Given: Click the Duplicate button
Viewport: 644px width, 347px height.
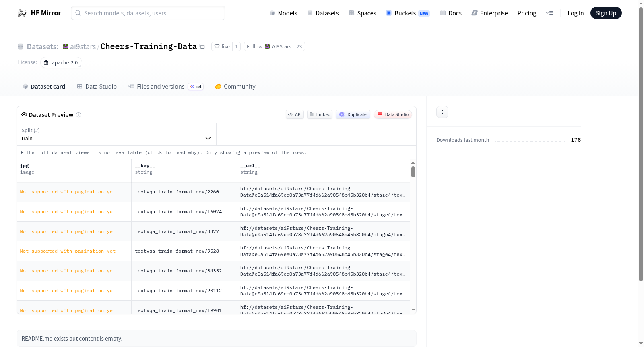Looking at the screenshot, I should (x=353, y=115).
